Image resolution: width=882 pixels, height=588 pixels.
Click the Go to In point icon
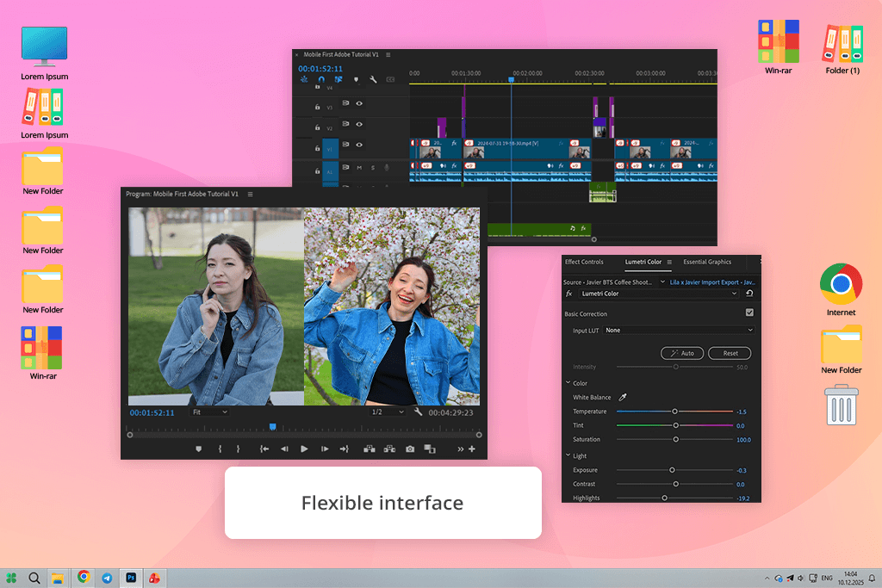(264, 449)
